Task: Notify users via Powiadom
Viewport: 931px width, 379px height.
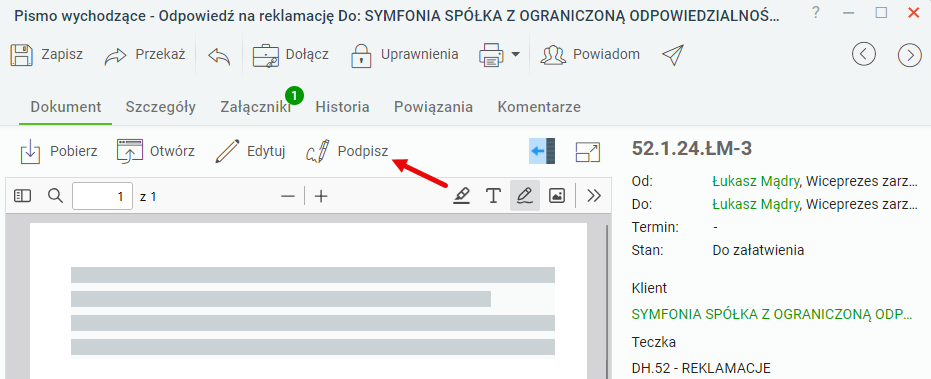Action: 590,55
